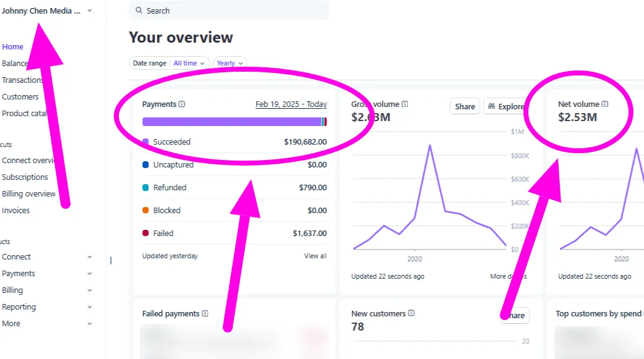Image resolution: width=644 pixels, height=359 pixels.
Task: Click the Failed payments info icon
Action: pyautogui.click(x=205, y=313)
